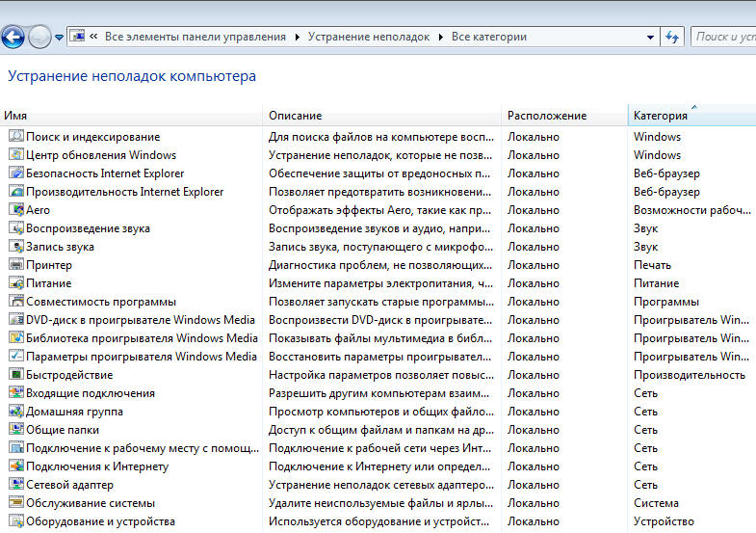Viewport: 756px width, 533px height.
Task: Click 'Программы' category cell
Action: pos(666,302)
